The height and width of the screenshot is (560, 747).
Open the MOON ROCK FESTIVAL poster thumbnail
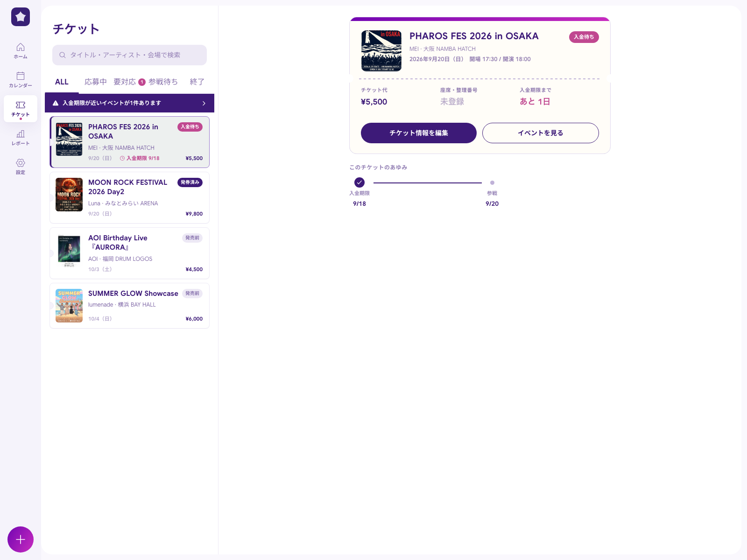tap(69, 195)
